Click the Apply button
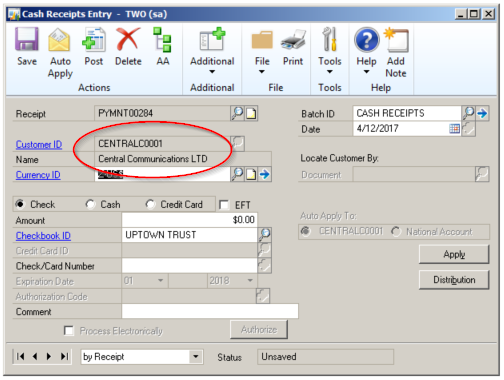 click(x=454, y=254)
